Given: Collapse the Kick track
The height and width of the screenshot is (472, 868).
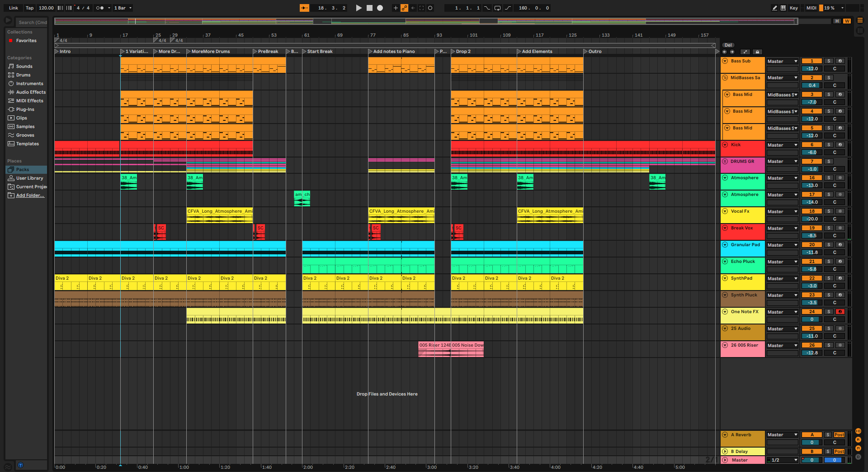Looking at the screenshot, I should [x=725, y=145].
